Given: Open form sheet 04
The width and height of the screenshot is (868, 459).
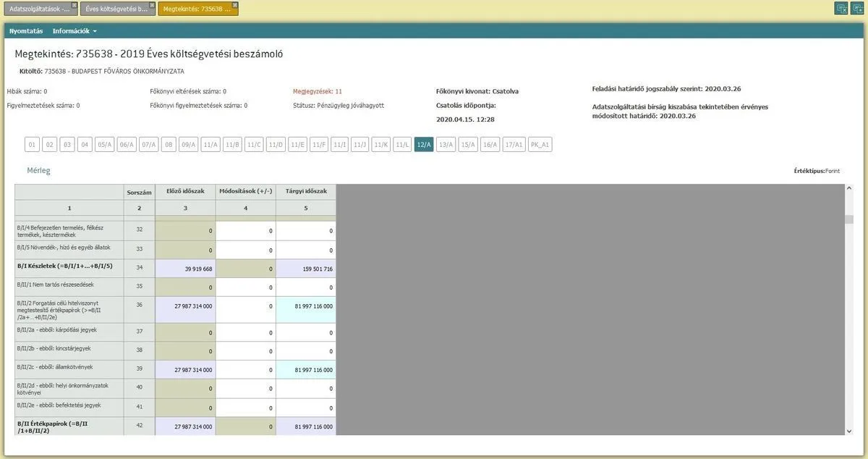Looking at the screenshot, I should pos(85,144).
